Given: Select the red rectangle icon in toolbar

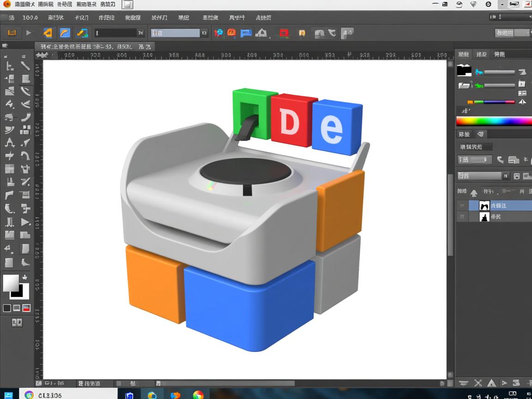Looking at the screenshot, I should click(284, 33).
